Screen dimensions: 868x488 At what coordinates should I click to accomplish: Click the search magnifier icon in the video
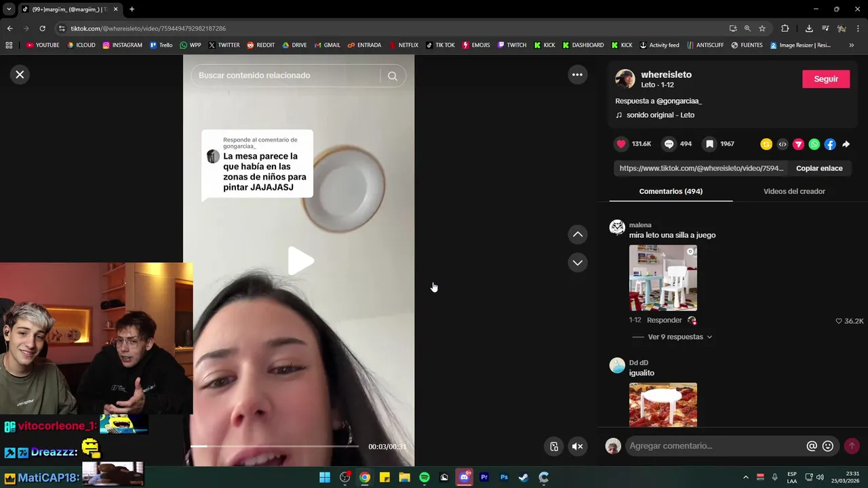393,76
